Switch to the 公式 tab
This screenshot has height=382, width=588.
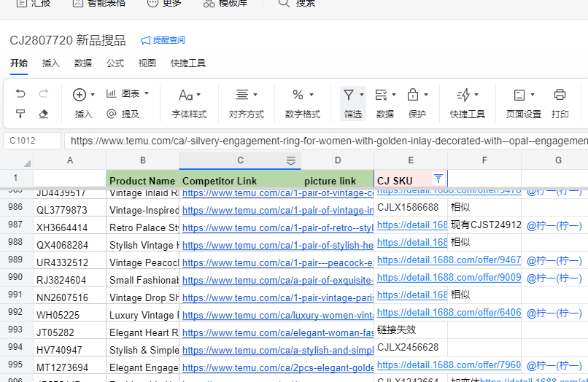115,63
